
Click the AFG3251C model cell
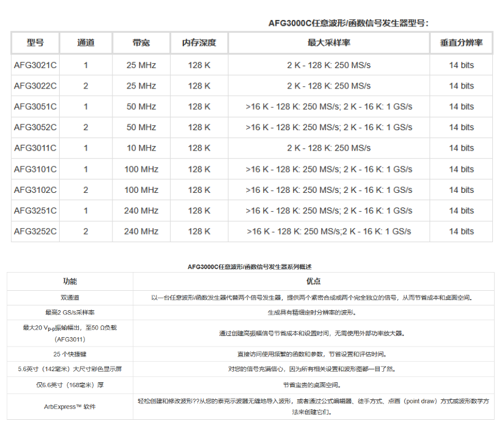[35, 210]
